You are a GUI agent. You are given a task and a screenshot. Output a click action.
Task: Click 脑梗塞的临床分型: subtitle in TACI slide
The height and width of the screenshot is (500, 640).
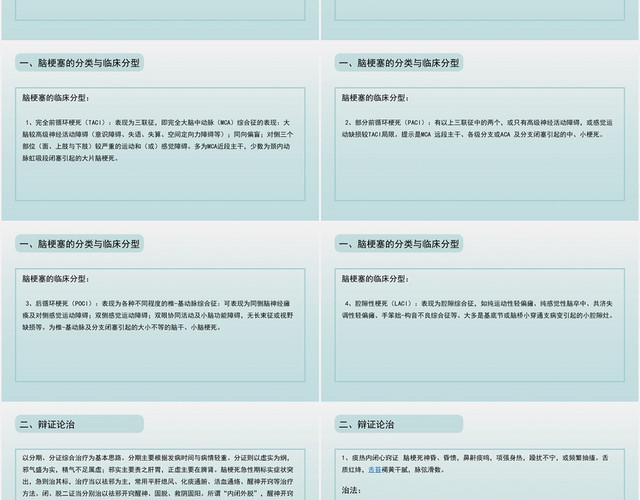56,98
